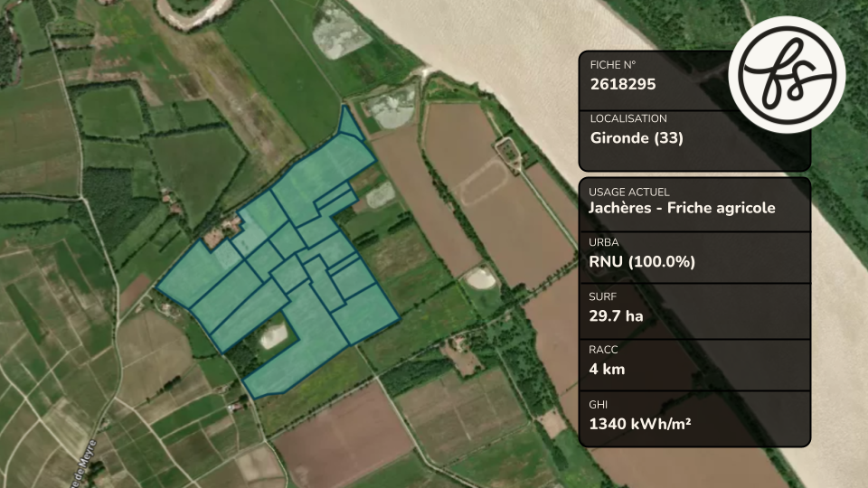The image size is (868, 488).
Task: Click the URBA RNU (100.0%) row
Action: click(x=694, y=258)
